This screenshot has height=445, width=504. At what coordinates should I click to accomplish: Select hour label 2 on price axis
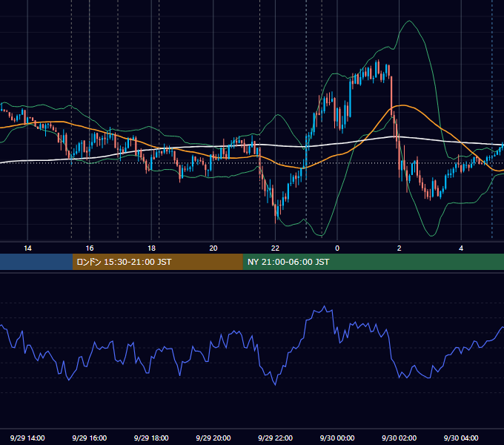[399, 248]
